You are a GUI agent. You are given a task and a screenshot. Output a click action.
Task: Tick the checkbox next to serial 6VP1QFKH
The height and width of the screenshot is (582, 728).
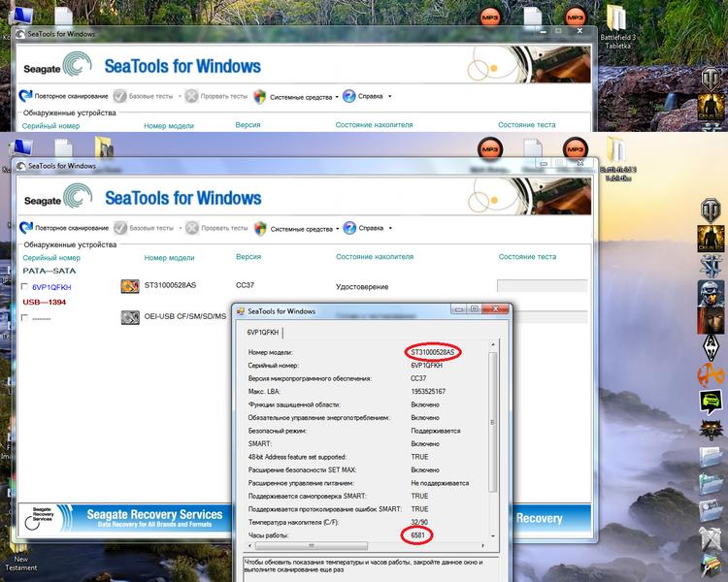pyautogui.click(x=24, y=287)
